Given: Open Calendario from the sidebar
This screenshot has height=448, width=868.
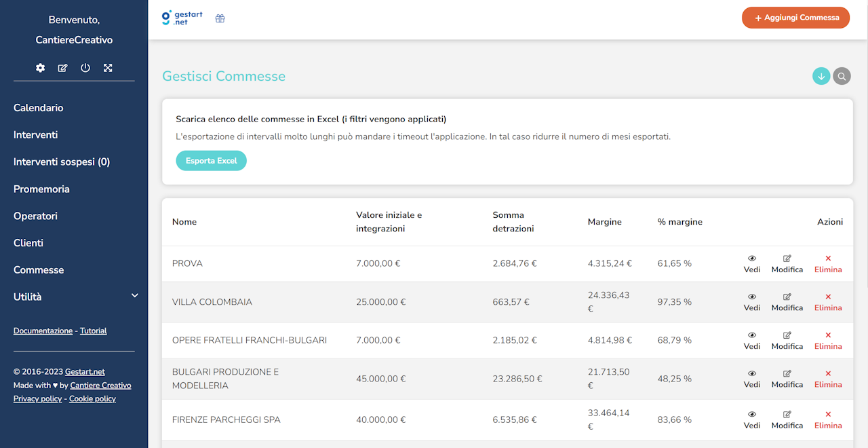Looking at the screenshot, I should tap(39, 107).
